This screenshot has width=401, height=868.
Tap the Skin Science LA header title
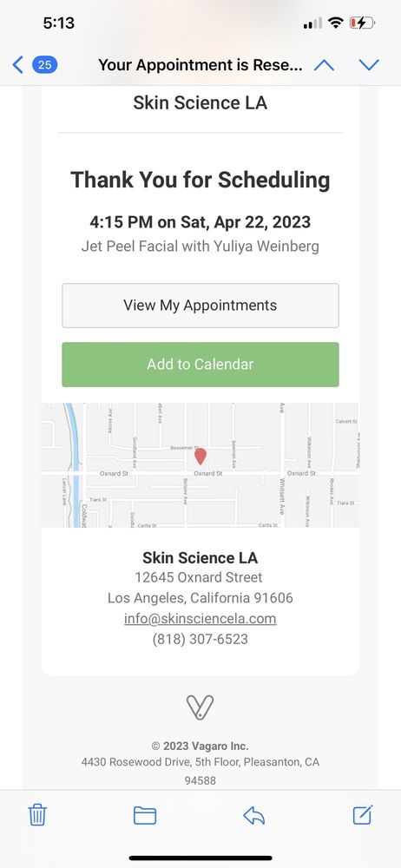(200, 102)
